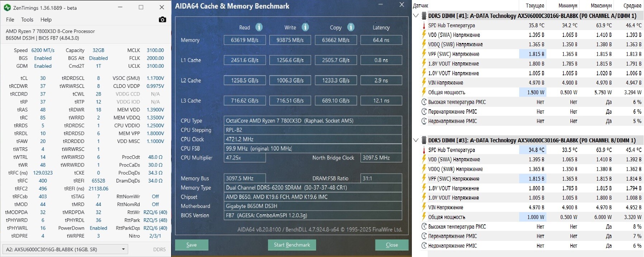Open the Tools menu in ZenTimings
The width and height of the screenshot is (644, 257).
coord(27,20)
